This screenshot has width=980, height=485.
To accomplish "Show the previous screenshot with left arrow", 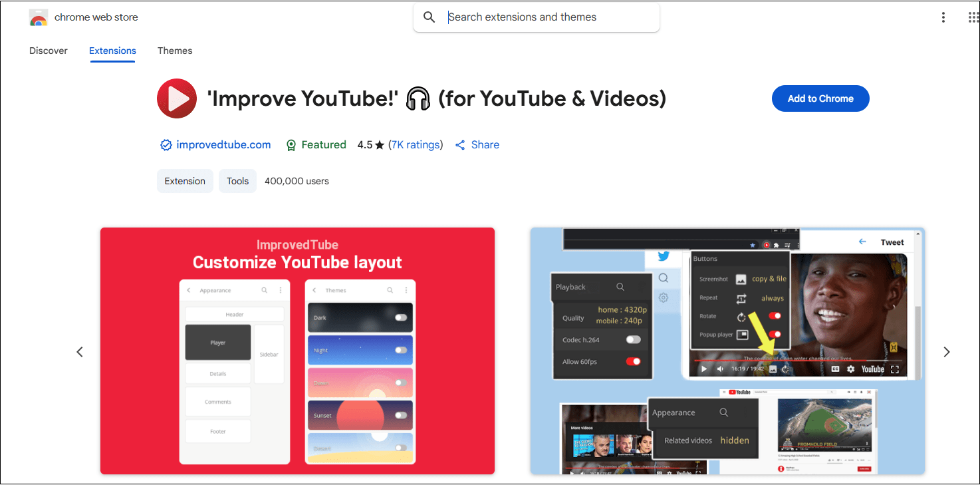I will coord(80,352).
